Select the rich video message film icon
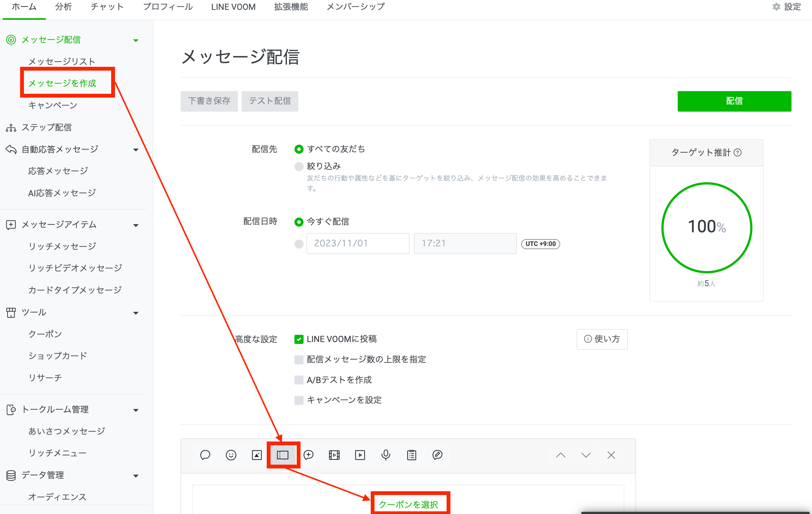Screen dimensions: 812x514 [334, 455]
